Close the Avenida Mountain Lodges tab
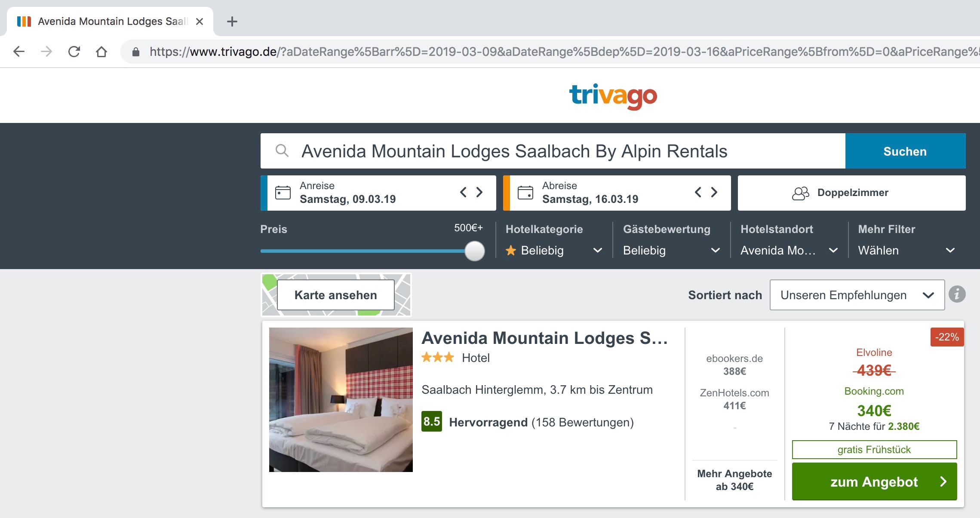Screen dimensions: 980x518 point(200,21)
